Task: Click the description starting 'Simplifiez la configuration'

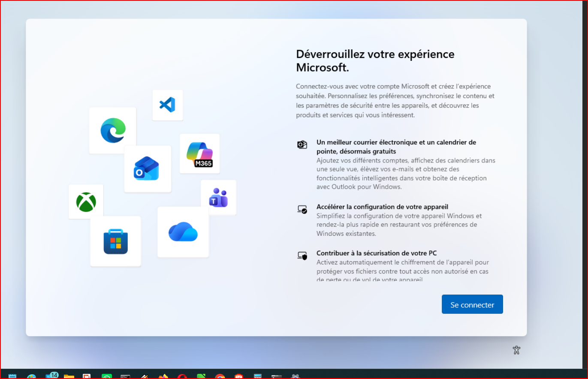Action: [x=399, y=225]
